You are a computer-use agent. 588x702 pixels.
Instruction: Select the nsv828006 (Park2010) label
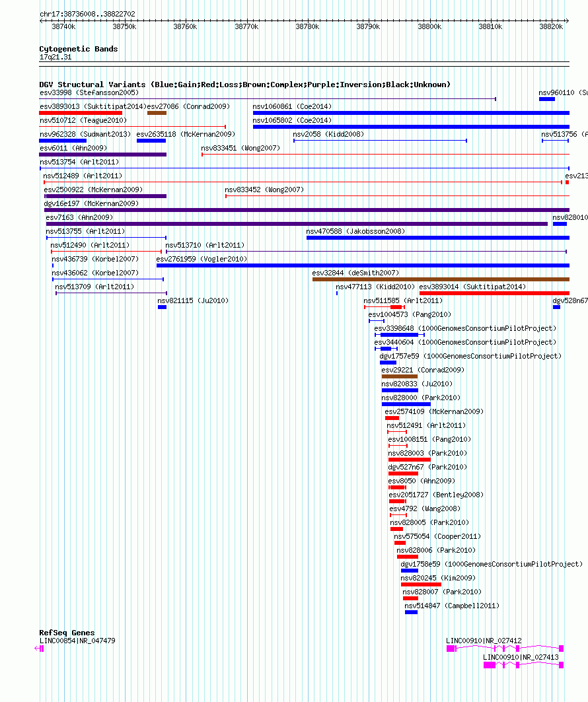pyautogui.click(x=436, y=551)
